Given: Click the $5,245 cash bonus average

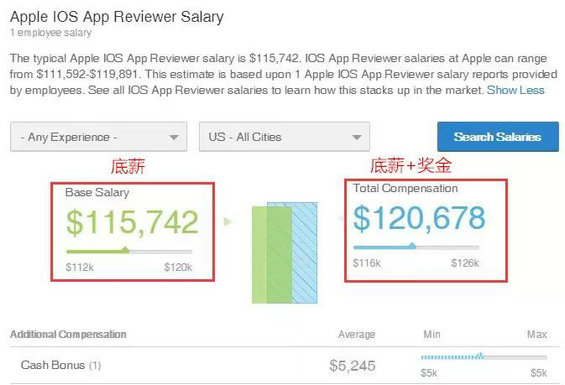Looking at the screenshot, I should [x=352, y=366].
